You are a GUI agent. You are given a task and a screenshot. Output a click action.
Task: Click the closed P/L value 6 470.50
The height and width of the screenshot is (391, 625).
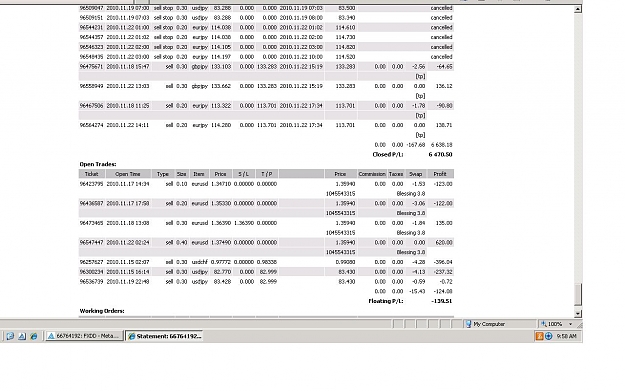440,154
